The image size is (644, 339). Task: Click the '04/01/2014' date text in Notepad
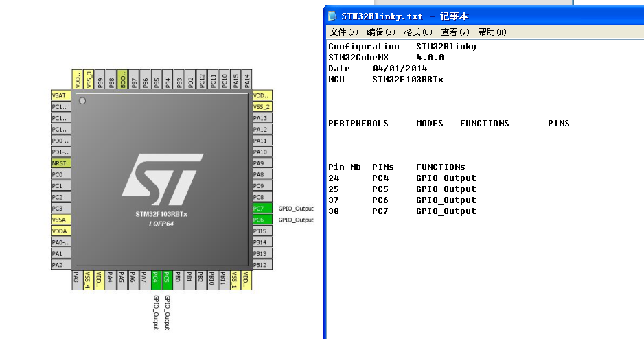(x=400, y=68)
